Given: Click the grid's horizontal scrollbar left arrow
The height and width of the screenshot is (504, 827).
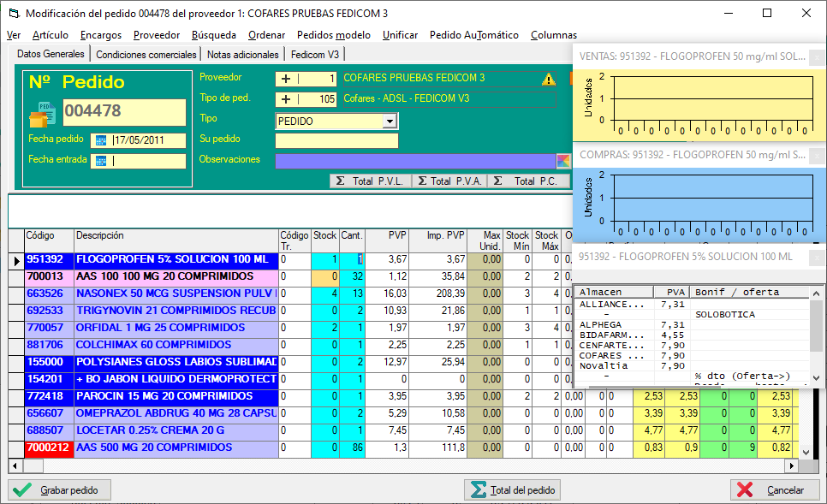Looking at the screenshot, I should pyautogui.click(x=15, y=466).
